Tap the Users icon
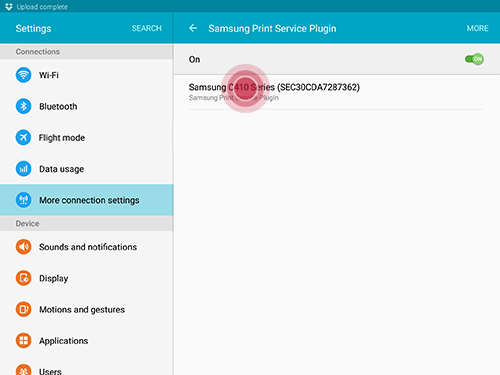Image resolution: width=500 pixels, height=375 pixels. 23,369
